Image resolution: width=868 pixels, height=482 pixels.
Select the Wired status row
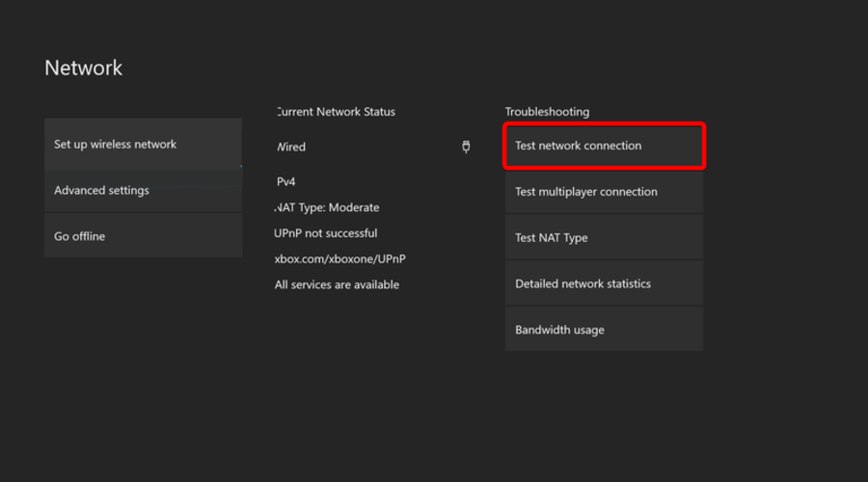pos(373,147)
